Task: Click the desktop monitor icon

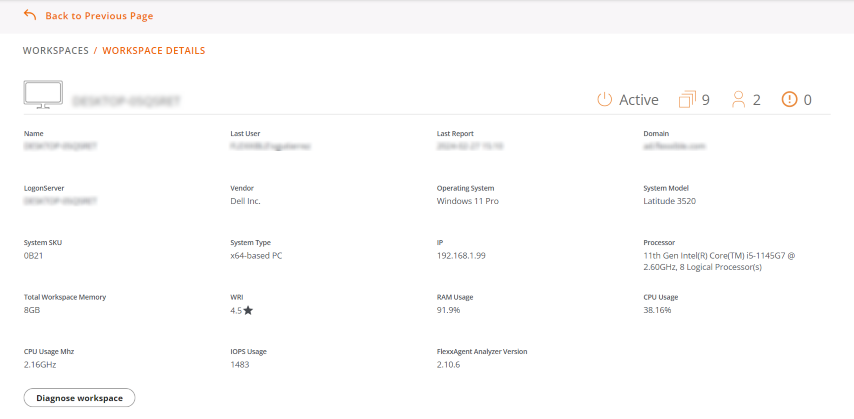Action: (x=43, y=95)
